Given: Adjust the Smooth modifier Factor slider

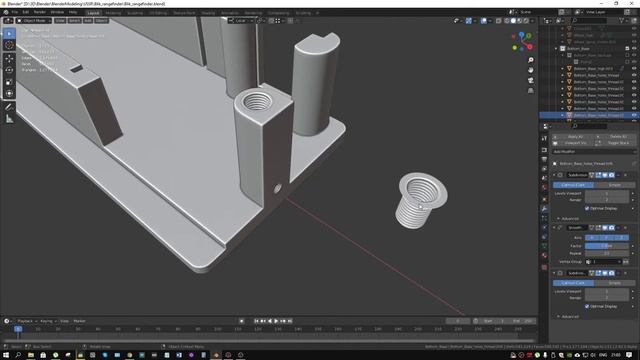Looking at the screenshot, I should tap(607, 246).
